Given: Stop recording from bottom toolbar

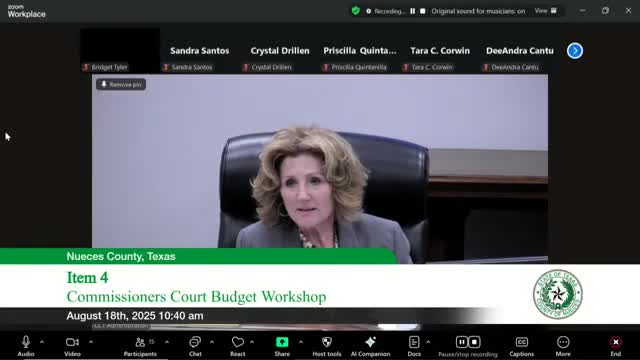Looking at the screenshot, I should pos(474,342).
